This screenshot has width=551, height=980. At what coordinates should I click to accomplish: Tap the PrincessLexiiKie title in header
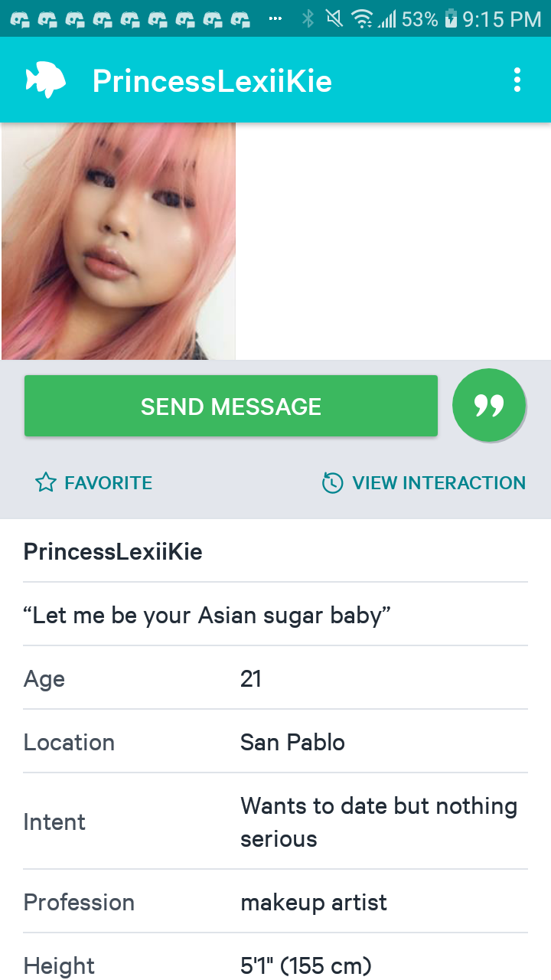(212, 81)
